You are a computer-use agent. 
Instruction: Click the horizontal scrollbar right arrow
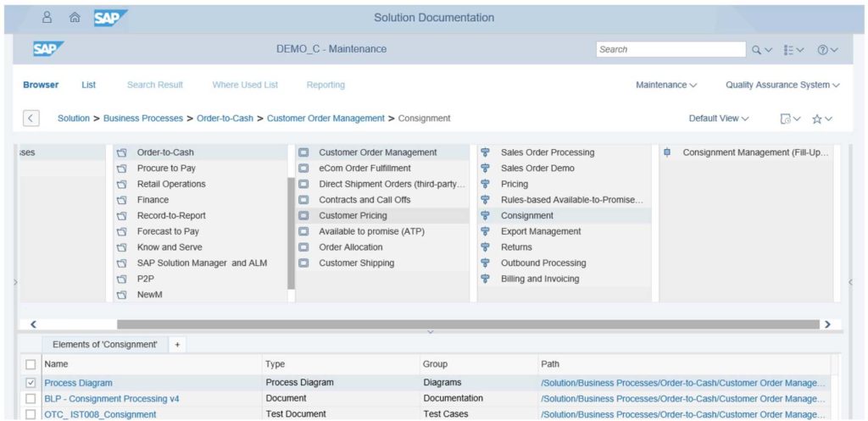click(x=827, y=324)
